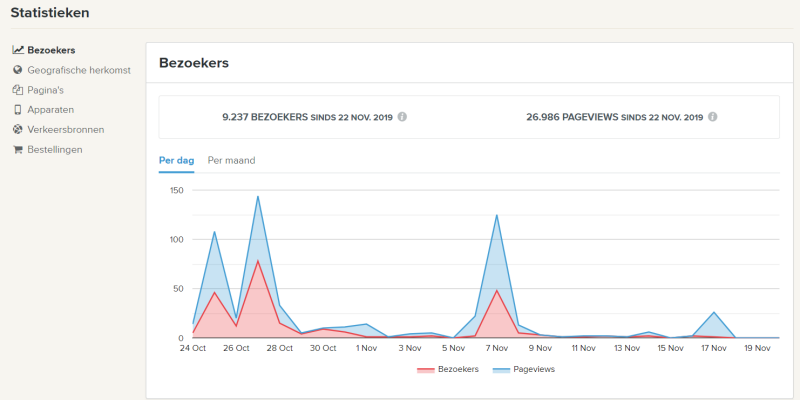Select the Per dag tab
Viewport: 800px width, 400px height.
(x=176, y=160)
